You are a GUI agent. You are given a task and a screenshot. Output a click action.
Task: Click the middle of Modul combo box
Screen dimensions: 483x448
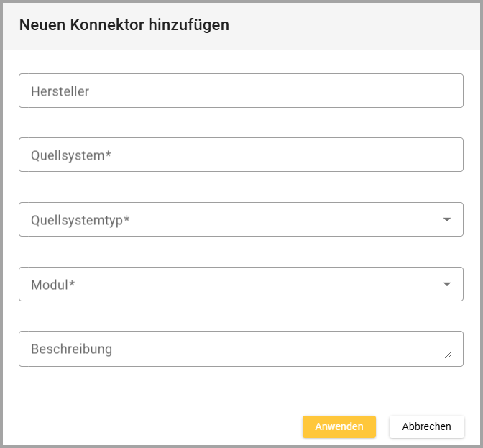241,284
